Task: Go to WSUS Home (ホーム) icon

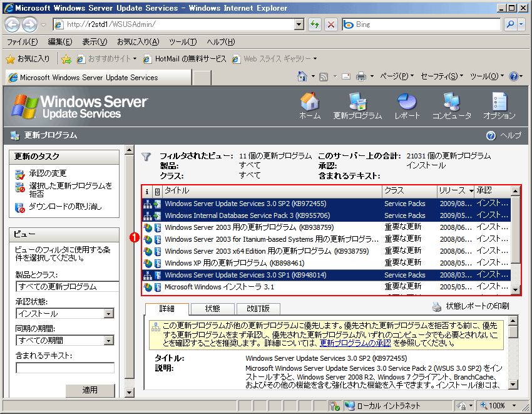Action: coord(309,106)
